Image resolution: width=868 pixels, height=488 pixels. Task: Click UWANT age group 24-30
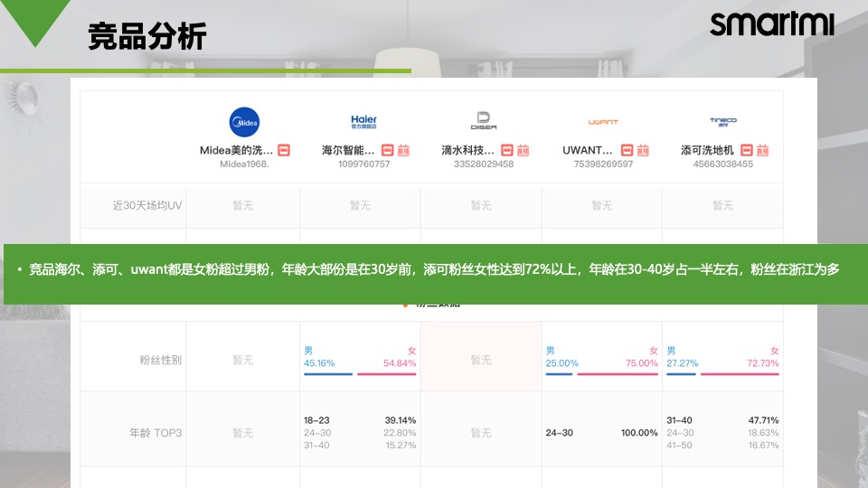559,433
